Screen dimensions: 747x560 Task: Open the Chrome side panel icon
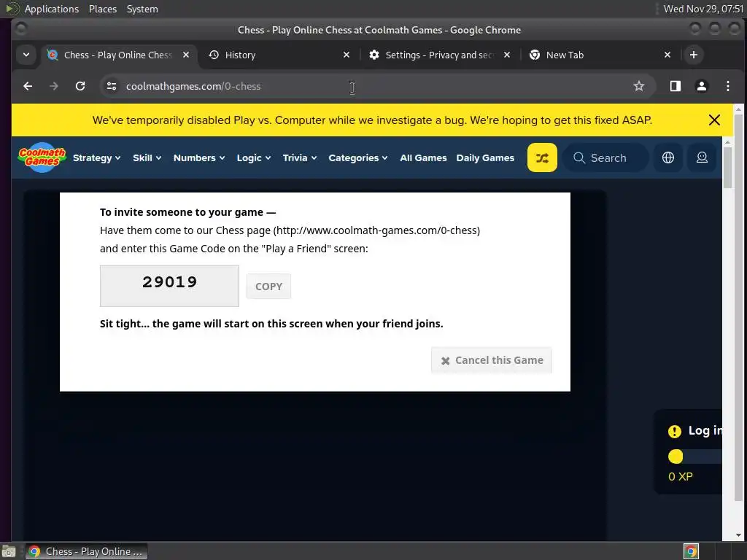[675, 86]
